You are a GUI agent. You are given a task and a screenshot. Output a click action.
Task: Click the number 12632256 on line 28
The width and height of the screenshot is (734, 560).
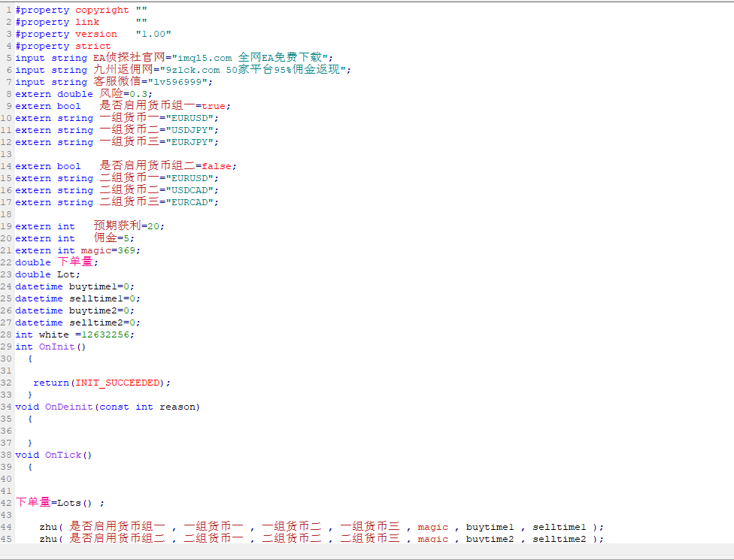coord(111,334)
